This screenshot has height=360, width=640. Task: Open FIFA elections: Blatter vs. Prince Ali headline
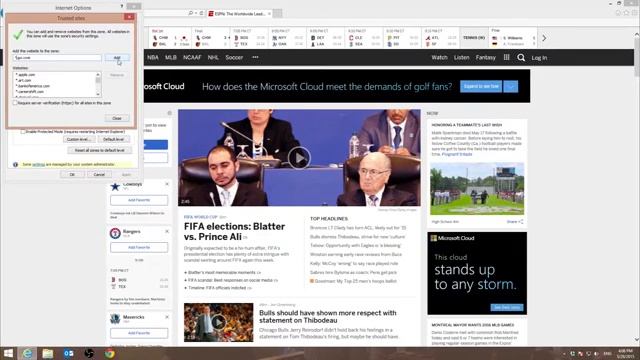(x=234, y=232)
